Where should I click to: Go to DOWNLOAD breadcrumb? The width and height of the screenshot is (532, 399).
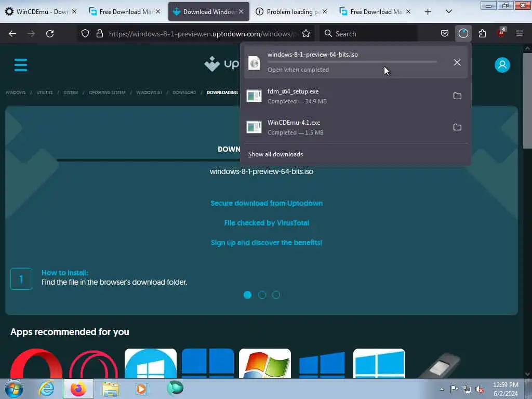click(184, 92)
